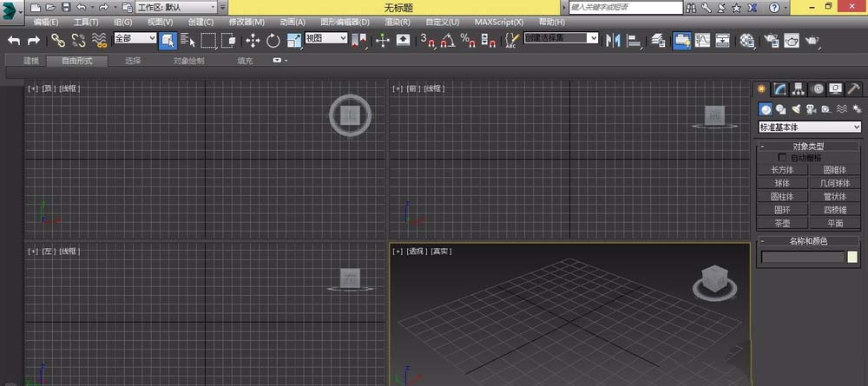This screenshot has width=868, height=386.
Task: Click the Render teapot icon on far right
Action: coord(812,40)
